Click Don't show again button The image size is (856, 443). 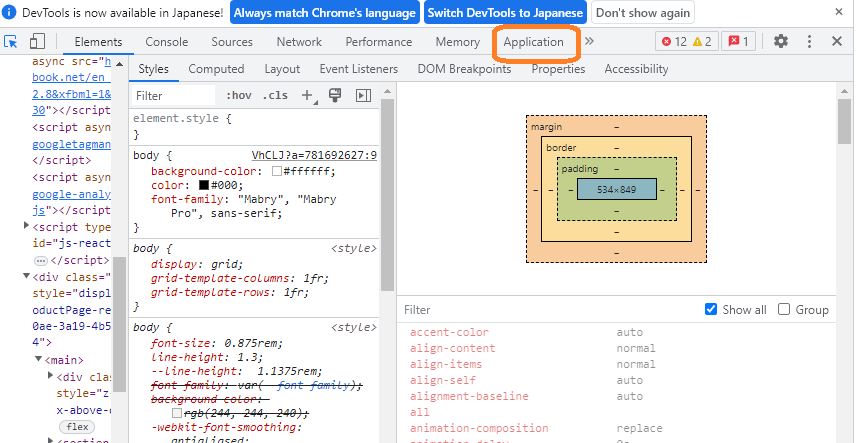(643, 13)
